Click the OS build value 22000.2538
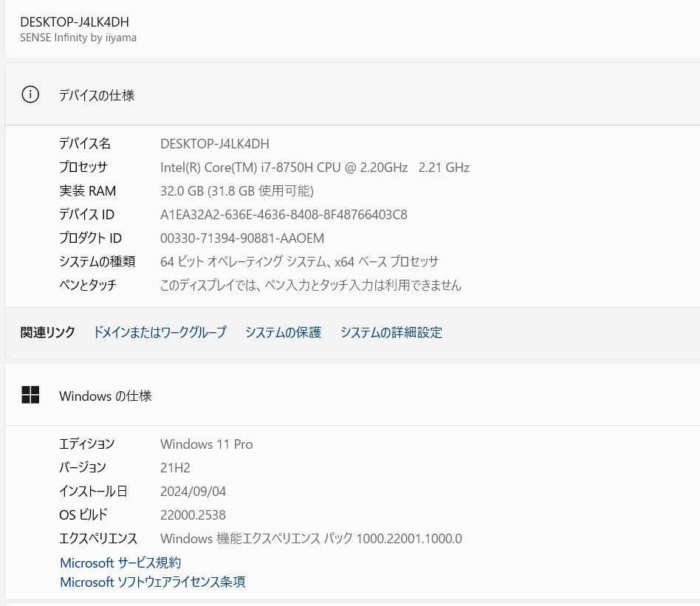700x606 pixels. [193, 515]
